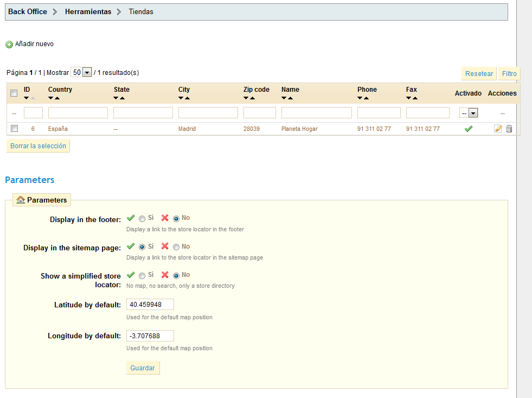This screenshot has height=398, width=532.
Task: Click the green check icon for simplified store locator
Action: pyautogui.click(x=131, y=275)
